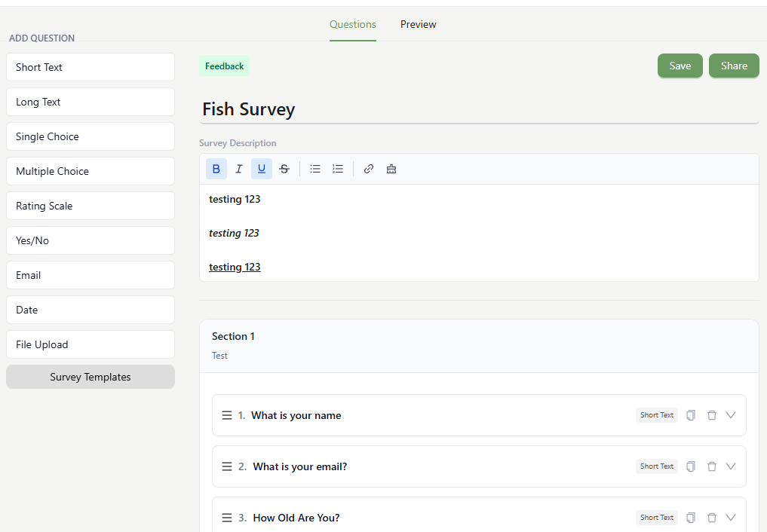Delete the 'What is your email?' question

[x=712, y=466]
